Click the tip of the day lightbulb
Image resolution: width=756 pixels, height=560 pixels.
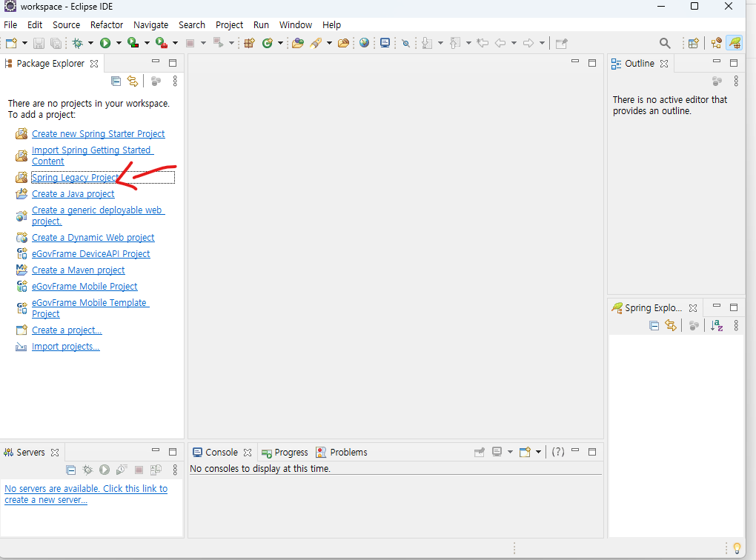[x=737, y=548]
